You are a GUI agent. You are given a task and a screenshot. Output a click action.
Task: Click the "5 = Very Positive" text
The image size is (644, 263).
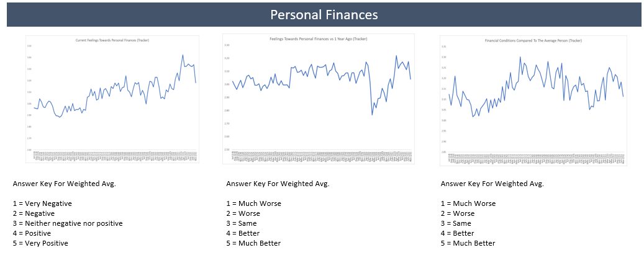point(40,243)
